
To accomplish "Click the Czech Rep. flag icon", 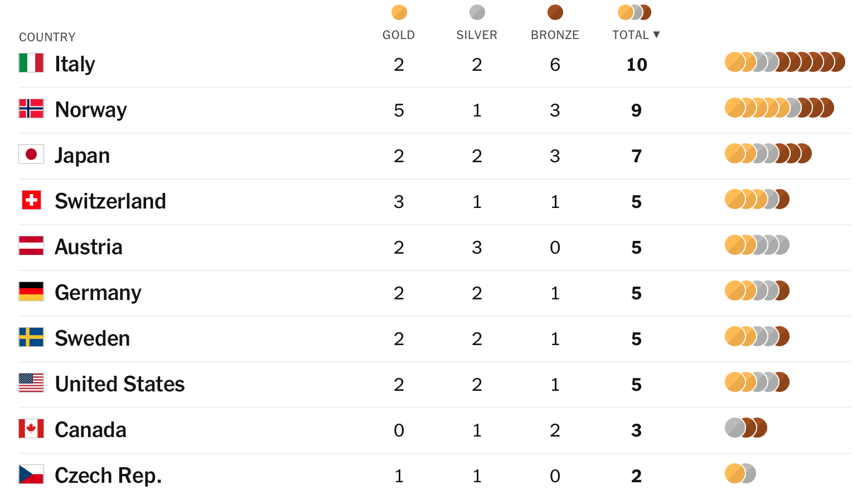I will [31, 474].
